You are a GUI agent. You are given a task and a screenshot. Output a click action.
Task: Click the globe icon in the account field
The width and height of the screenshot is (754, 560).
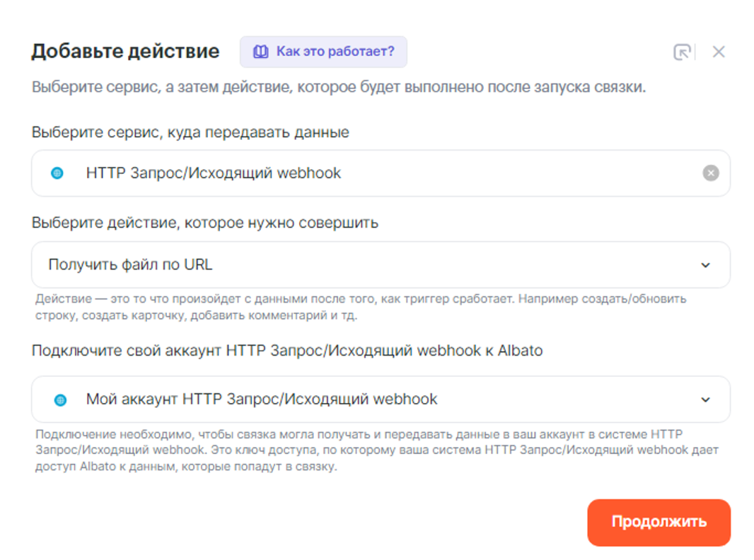click(61, 400)
